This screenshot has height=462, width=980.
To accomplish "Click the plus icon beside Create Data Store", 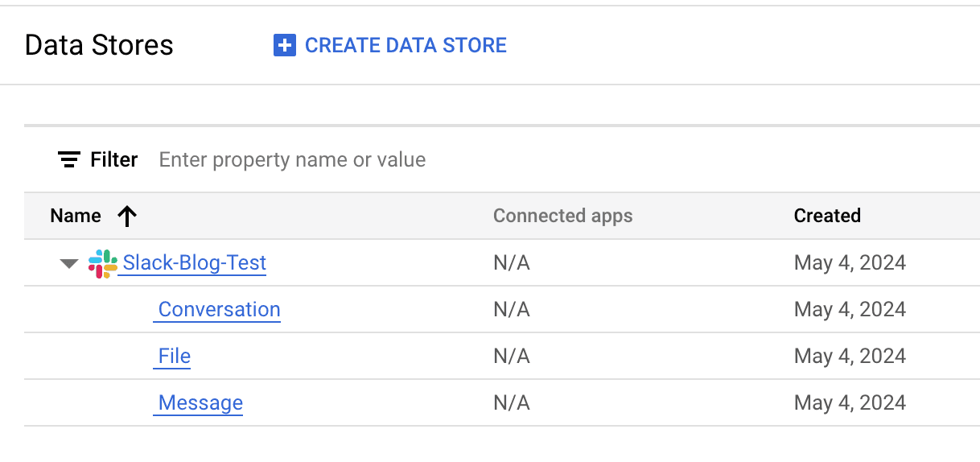I will 285,45.
